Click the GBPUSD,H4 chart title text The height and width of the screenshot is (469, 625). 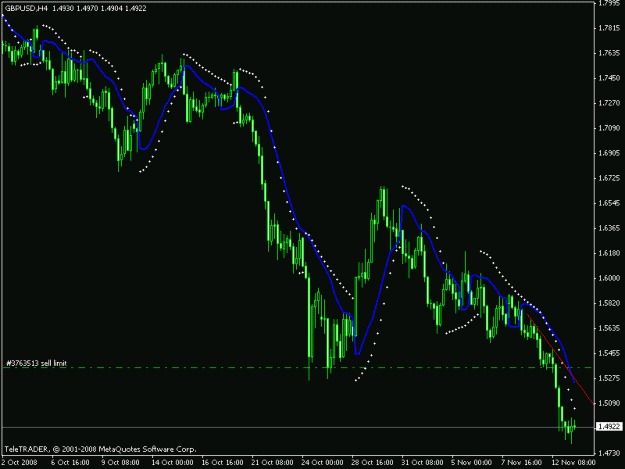pyautogui.click(x=27, y=8)
